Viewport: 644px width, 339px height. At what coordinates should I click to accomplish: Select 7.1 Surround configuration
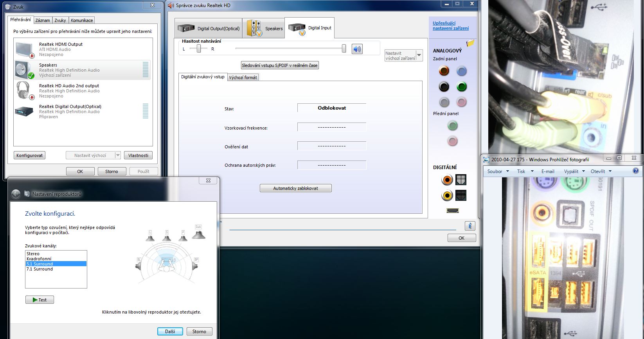56,269
